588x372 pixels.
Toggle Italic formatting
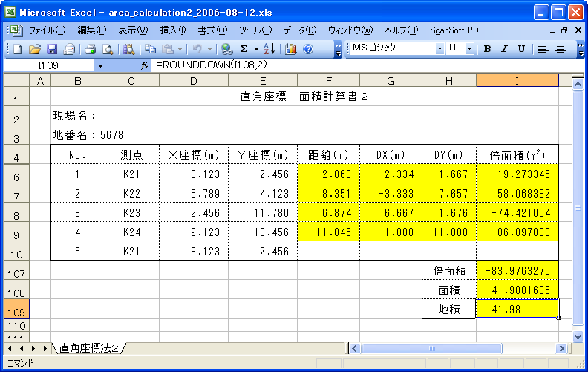pos(504,49)
